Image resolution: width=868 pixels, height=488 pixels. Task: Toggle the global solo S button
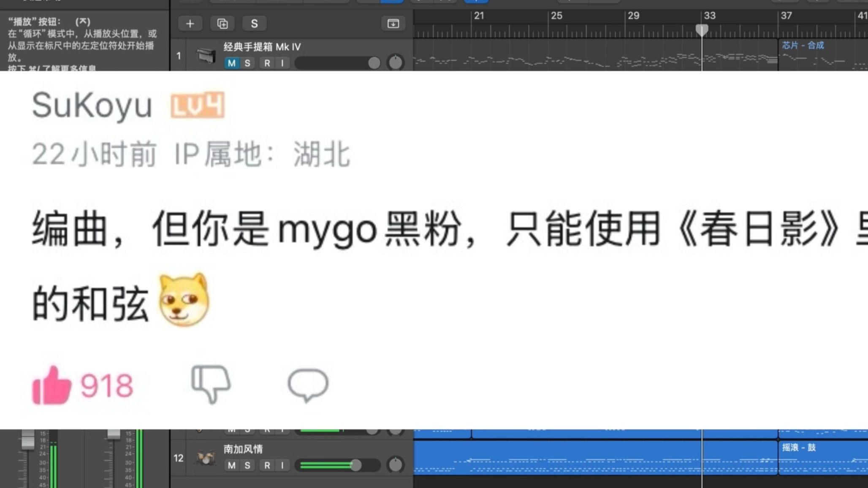point(254,24)
